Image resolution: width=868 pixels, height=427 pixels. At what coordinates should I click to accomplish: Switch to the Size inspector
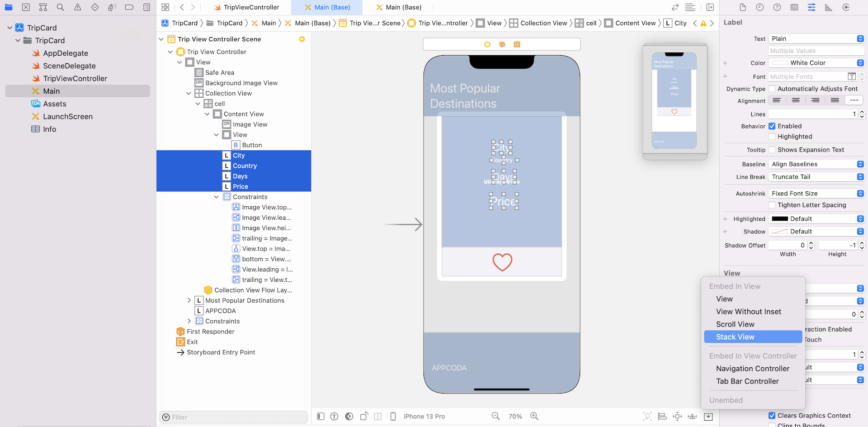[x=828, y=7]
